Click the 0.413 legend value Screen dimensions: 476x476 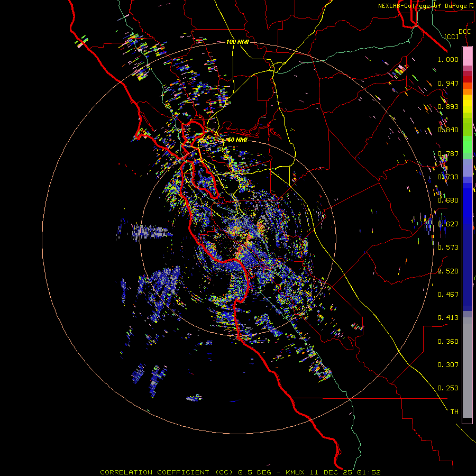click(x=448, y=318)
